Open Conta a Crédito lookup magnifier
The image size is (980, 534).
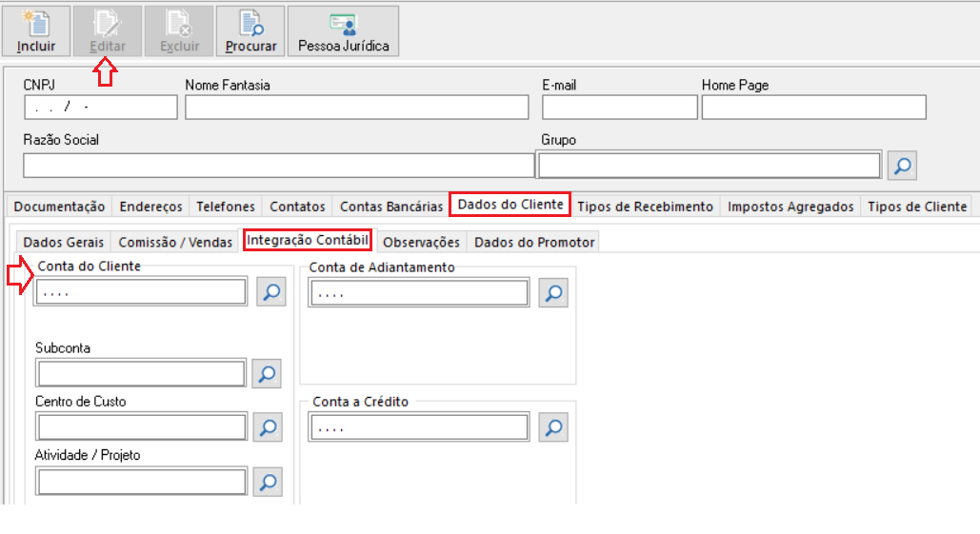pyautogui.click(x=553, y=427)
